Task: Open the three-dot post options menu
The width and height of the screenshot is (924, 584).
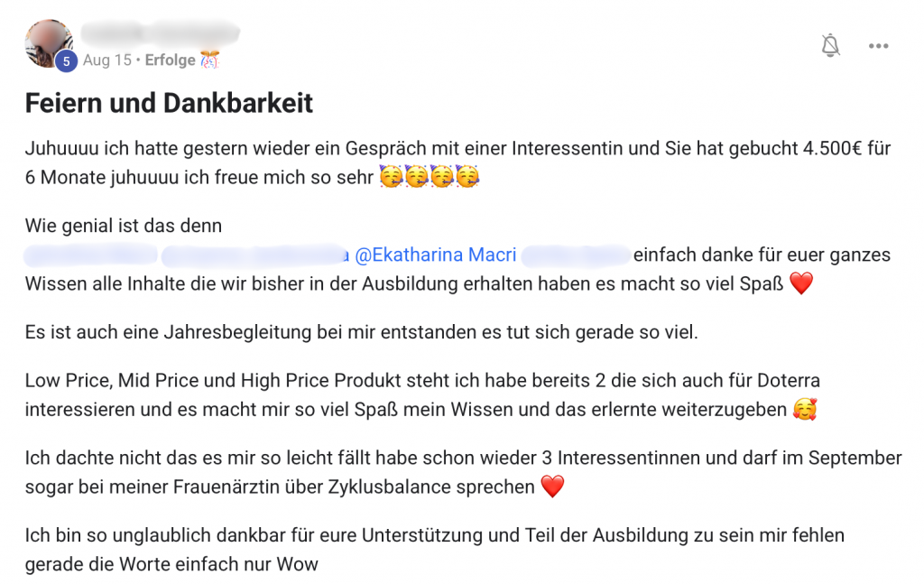Action: pos(878,46)
